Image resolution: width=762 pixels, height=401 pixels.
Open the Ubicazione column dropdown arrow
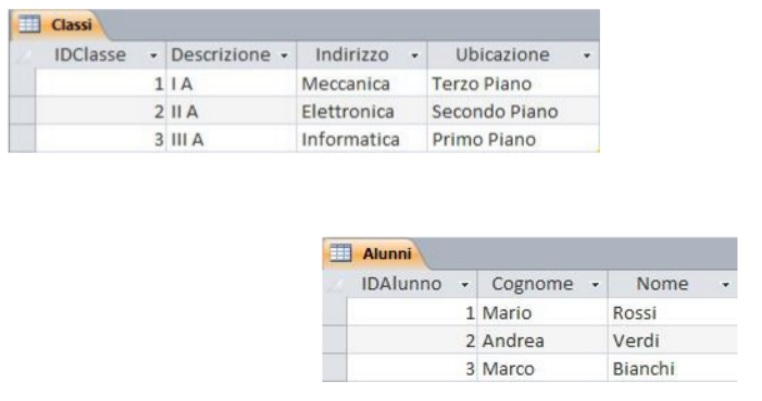click(x=587, y=56)
